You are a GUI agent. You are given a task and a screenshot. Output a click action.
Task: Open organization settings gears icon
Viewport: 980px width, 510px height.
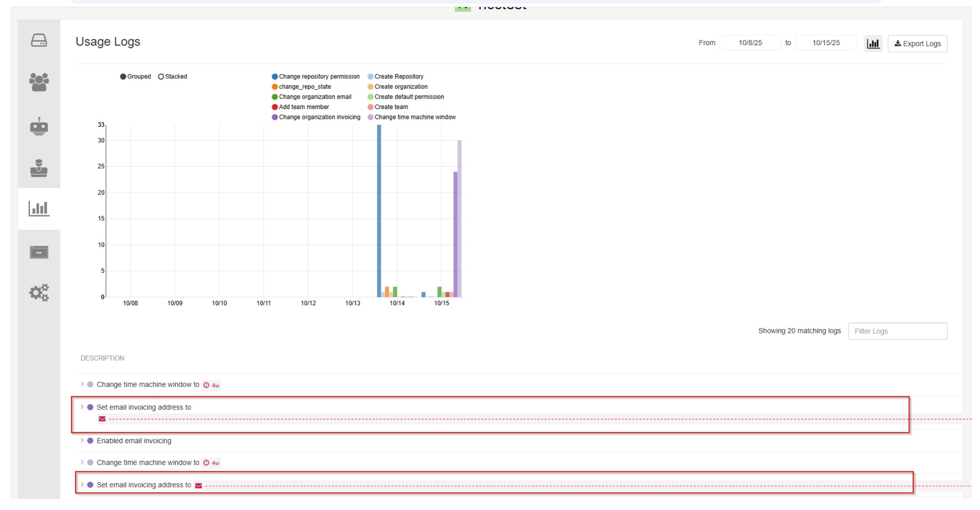click(x=39, y=292)
